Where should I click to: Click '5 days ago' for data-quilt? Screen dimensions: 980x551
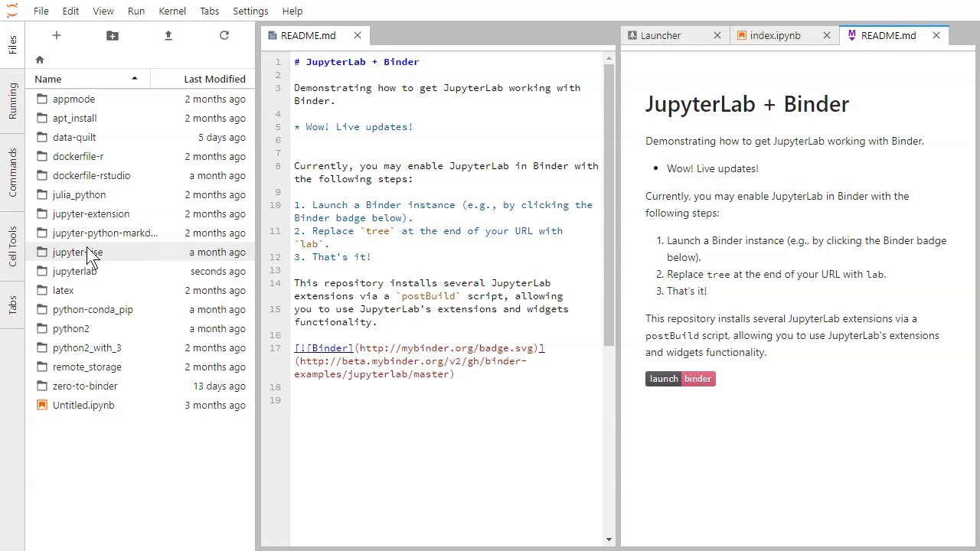[222, 137]
